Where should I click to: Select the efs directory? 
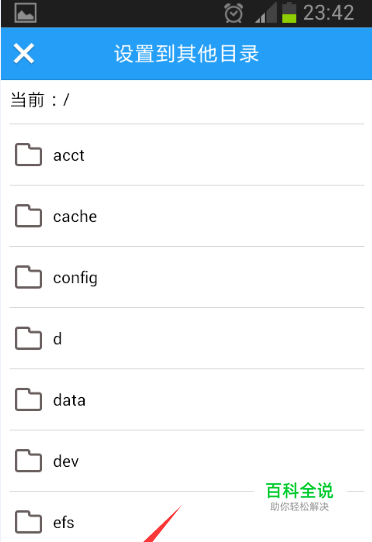tap(187, 517)
